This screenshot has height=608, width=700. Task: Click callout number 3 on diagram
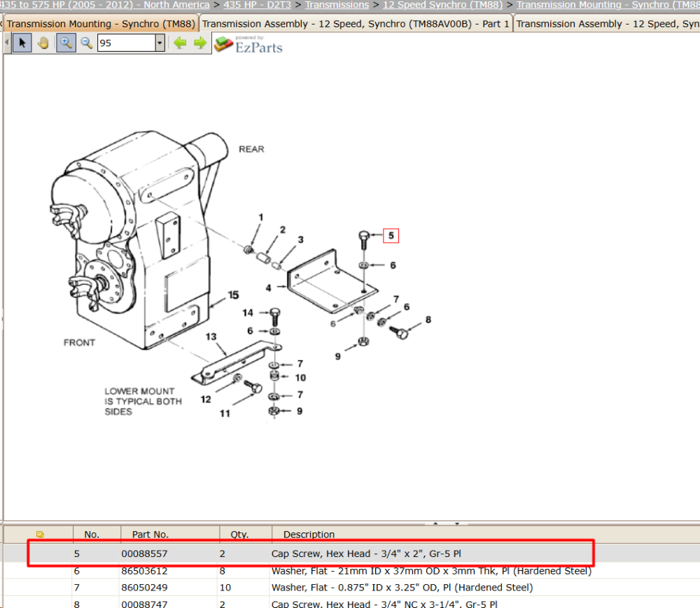click(x=301, y=239)
